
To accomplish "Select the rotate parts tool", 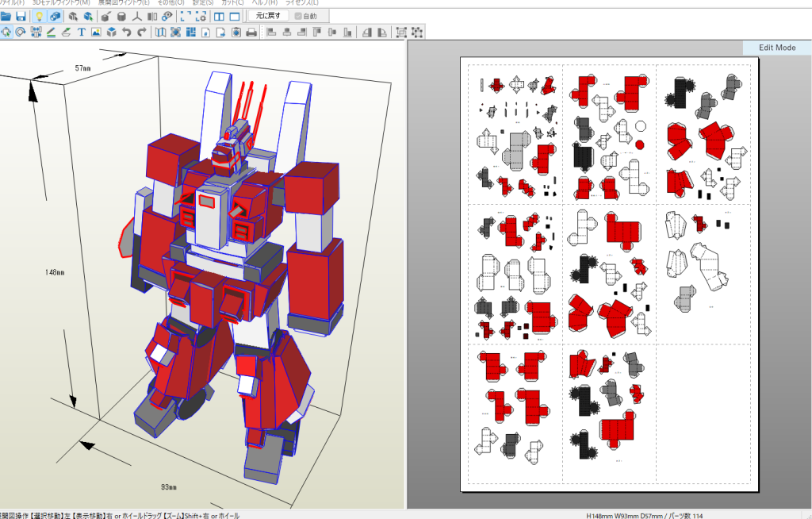I will tap(21, 33).
